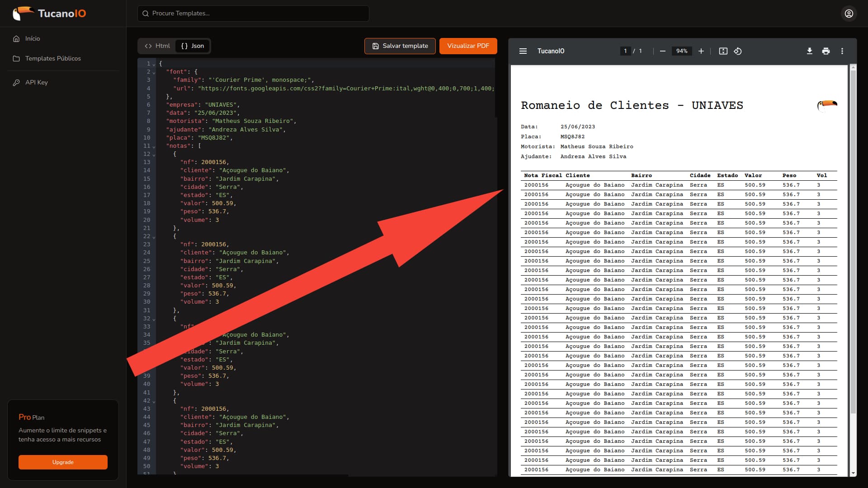This screenshot has height=488, width=868.
Task: Click the "family" Courier Prime code line
Action: [x=243, y=80]
